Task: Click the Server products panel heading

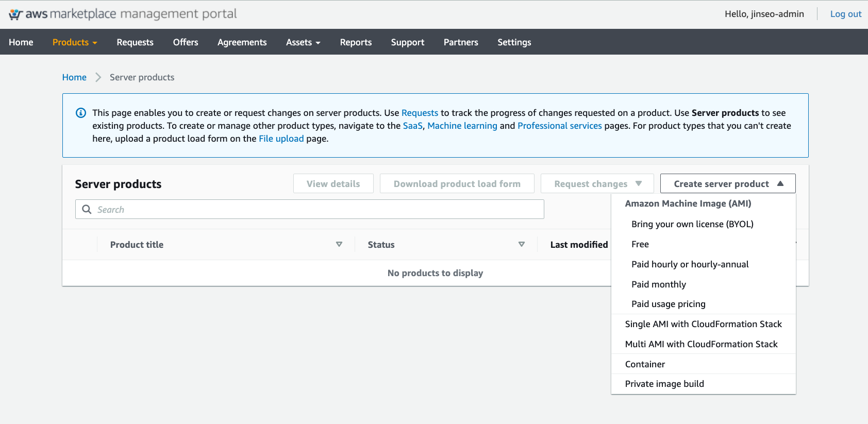Action: pos(118,184)
